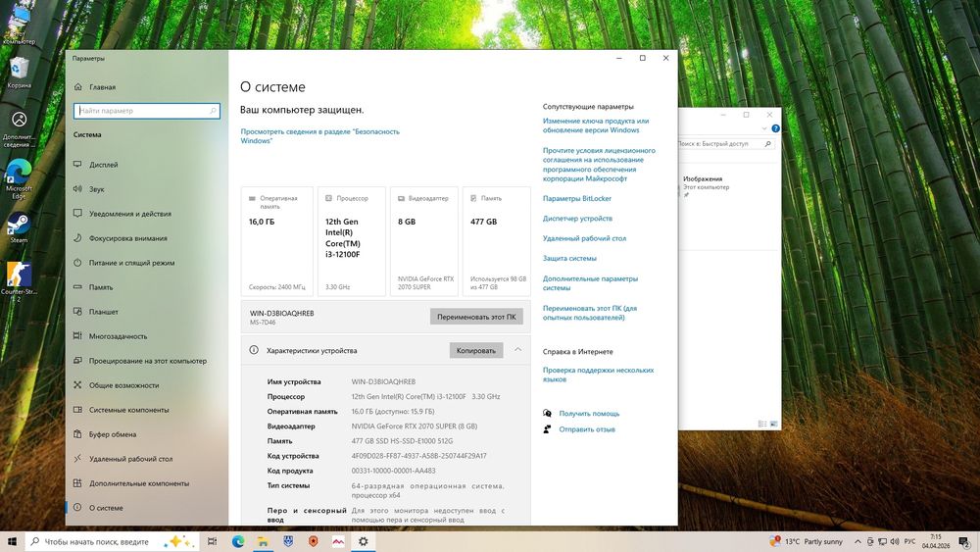Click the pink graph taskbar app icon

[338, 541]
